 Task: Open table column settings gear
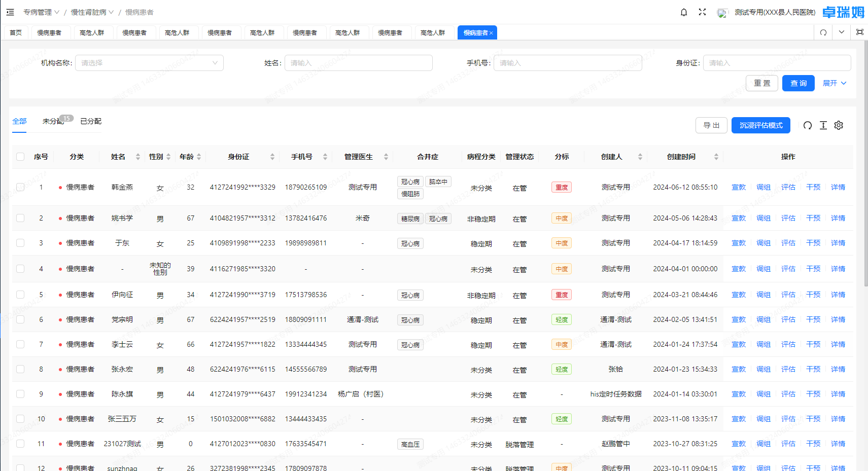click(x=839, y=125)
